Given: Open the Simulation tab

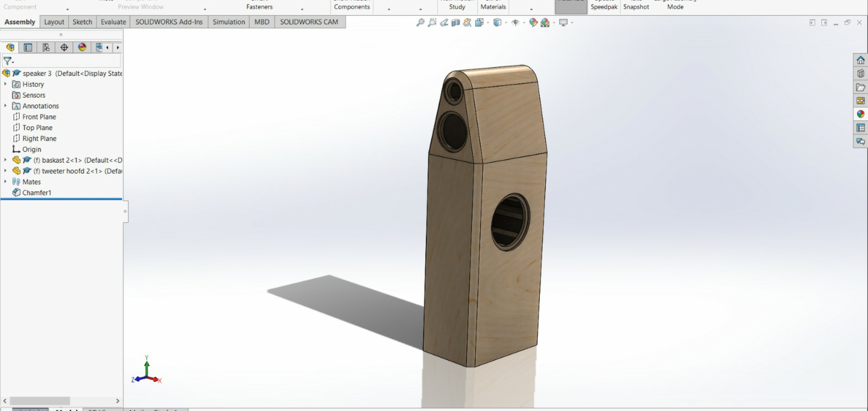Looking at the screenshot, I should coord(228,22).
